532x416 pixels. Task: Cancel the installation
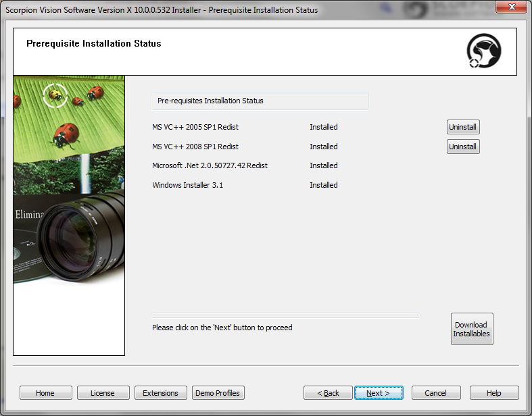(436, 393)
